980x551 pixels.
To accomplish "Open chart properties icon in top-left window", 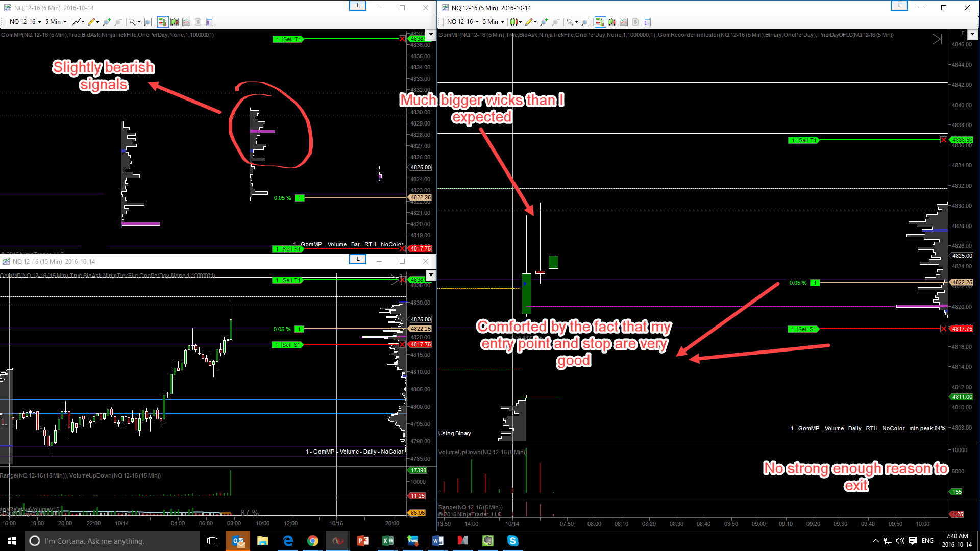I will point(210,22).
